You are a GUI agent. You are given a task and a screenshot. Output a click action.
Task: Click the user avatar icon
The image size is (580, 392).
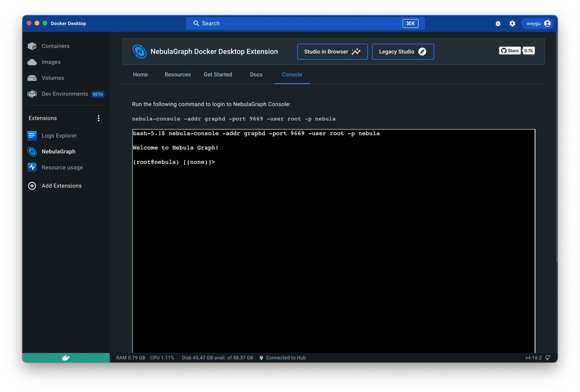(547, 24)
